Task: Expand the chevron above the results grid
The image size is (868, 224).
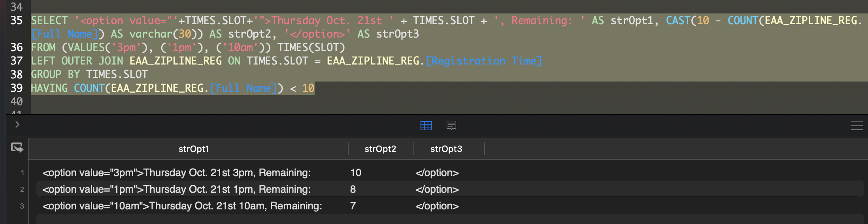Action: pos(17,125)
